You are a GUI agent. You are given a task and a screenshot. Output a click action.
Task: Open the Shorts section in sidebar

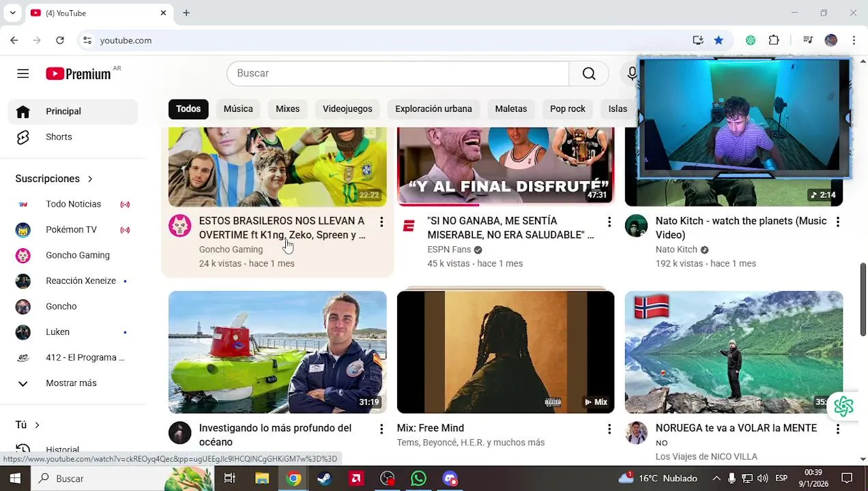click(73, 137)
